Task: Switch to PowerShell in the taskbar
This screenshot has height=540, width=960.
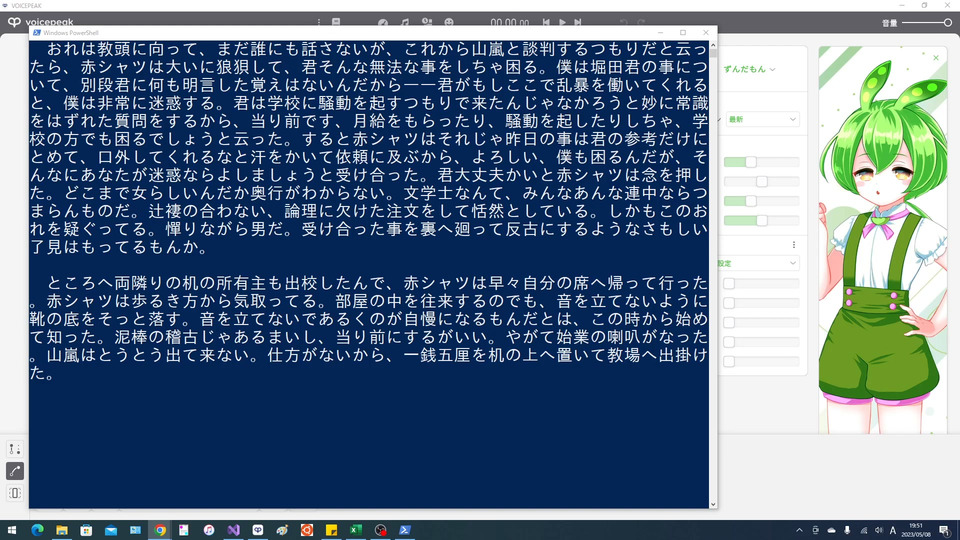Action: [405, 530]
